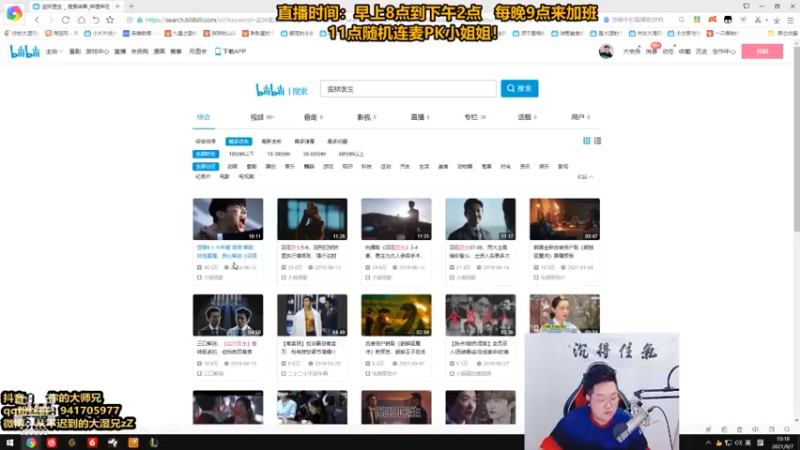This screenshot has height=450, width=800.
Task: Expand the 主站 dropdown in the bilibili header
Action: pos(54,52)
